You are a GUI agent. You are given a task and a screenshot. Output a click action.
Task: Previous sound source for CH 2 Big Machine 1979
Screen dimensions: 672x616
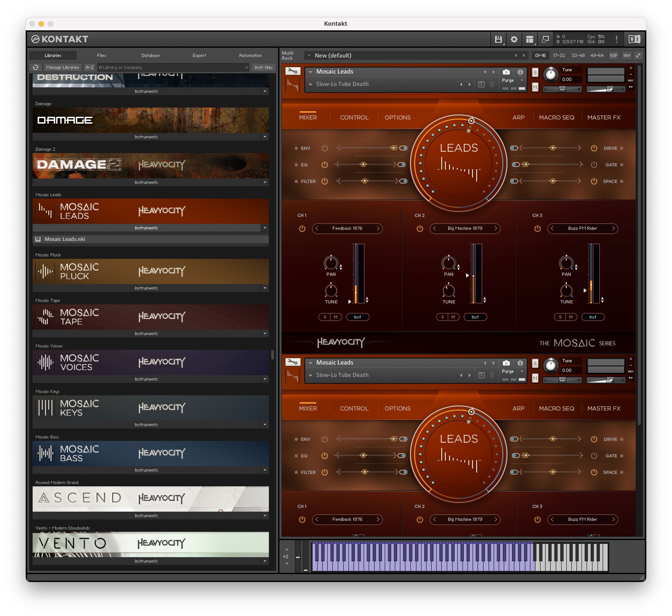click(434, 228)
